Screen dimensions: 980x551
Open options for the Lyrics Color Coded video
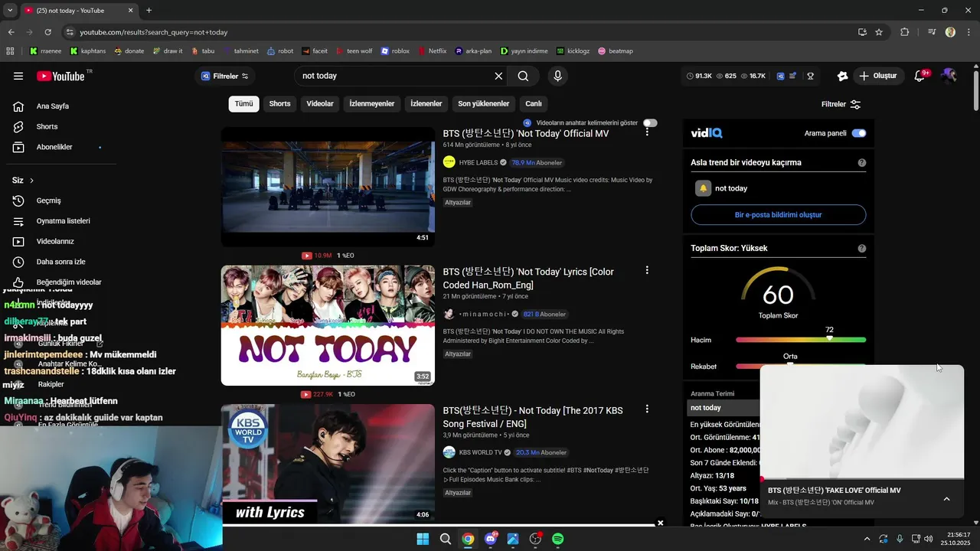point(647,270)
